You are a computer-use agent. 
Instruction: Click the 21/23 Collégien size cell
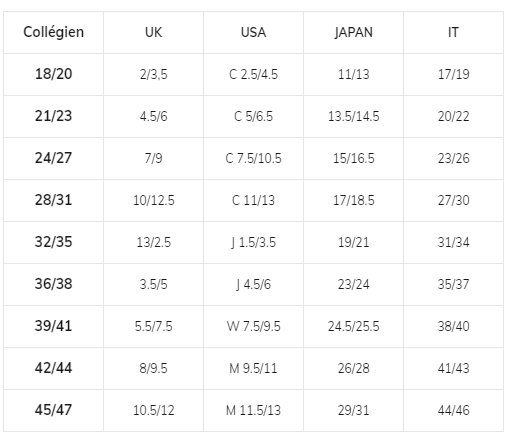point(53,116)
